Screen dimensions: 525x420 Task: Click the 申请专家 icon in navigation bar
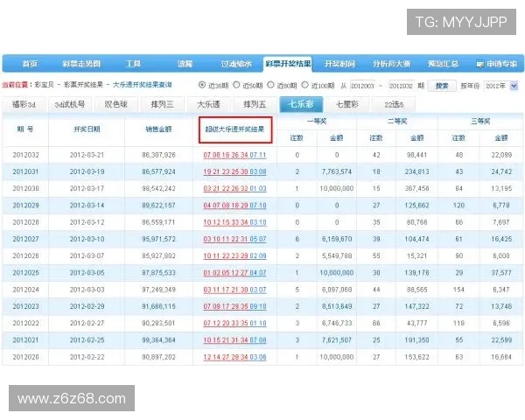point(479,64)
